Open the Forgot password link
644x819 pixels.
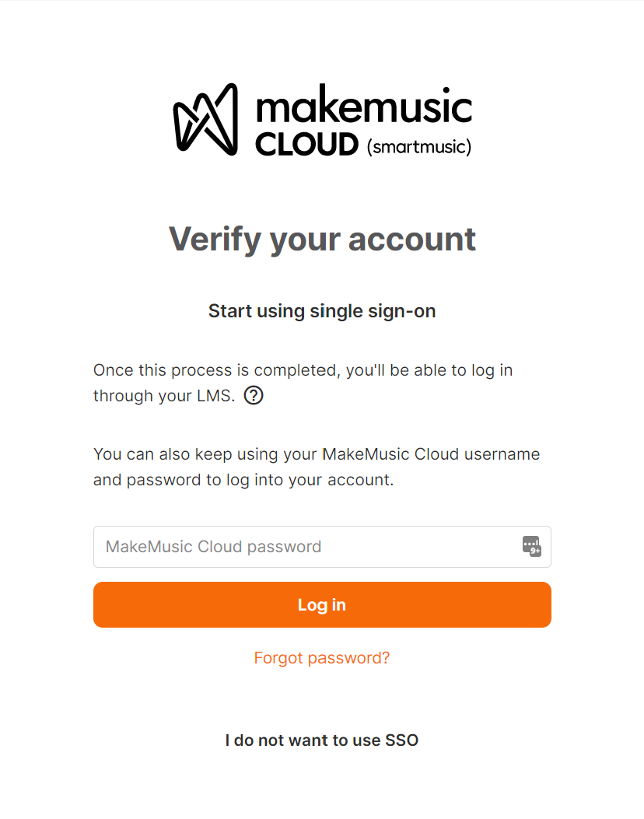pos(322,658)
